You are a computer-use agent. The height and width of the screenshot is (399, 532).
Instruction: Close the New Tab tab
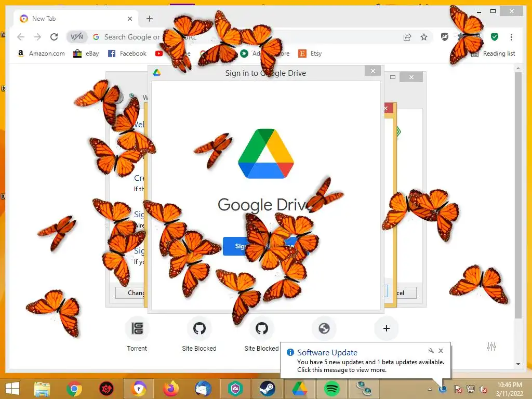pyautogui.click(x=129, y=19)
